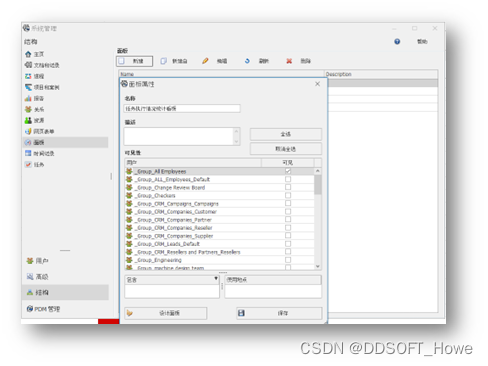
Task: Click the Deselect All button below Select All
Action: (286, 149)
